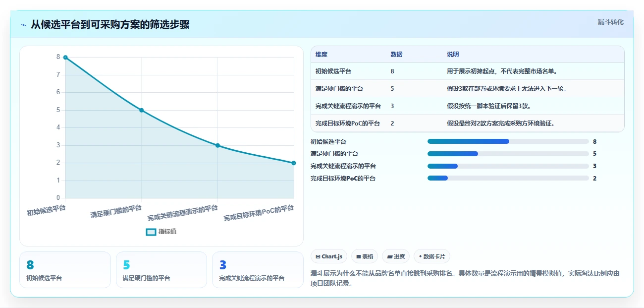Click the 表格 tag
Screen dimensions: 644x308
(365, 256)
